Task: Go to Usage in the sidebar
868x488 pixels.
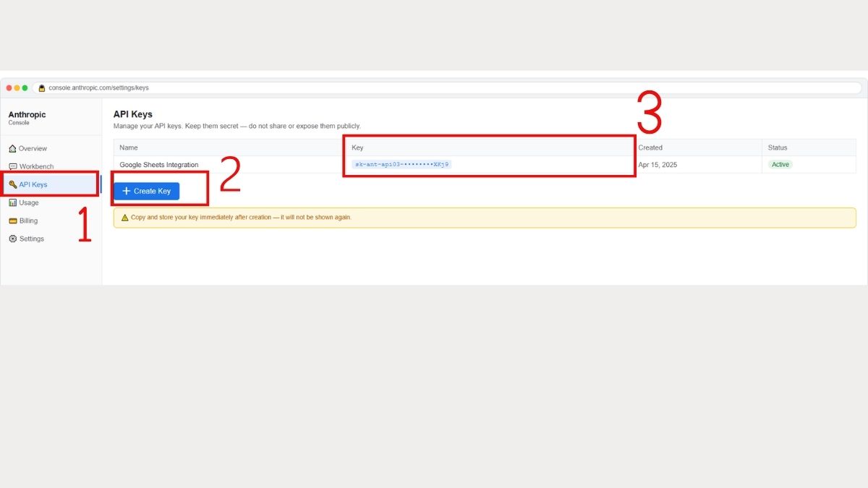Action: point(51,202)
